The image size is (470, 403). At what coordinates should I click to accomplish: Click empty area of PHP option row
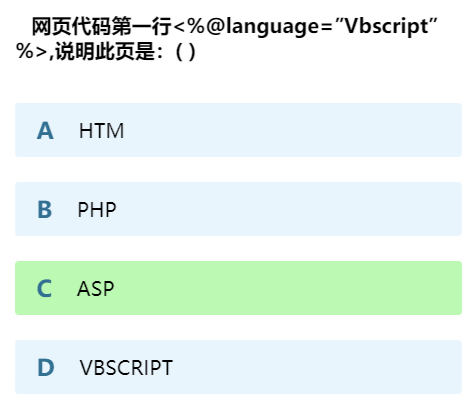point(290,209)
